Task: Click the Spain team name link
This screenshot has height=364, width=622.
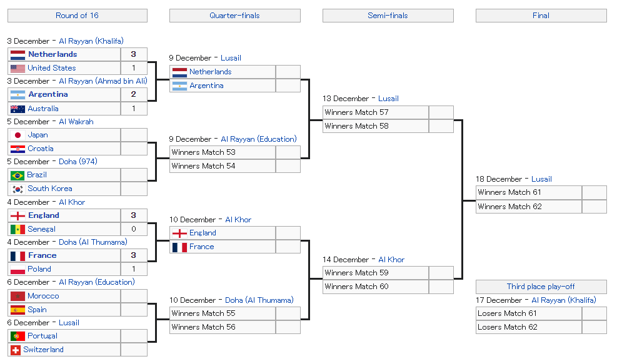Action: pos(37,310)
